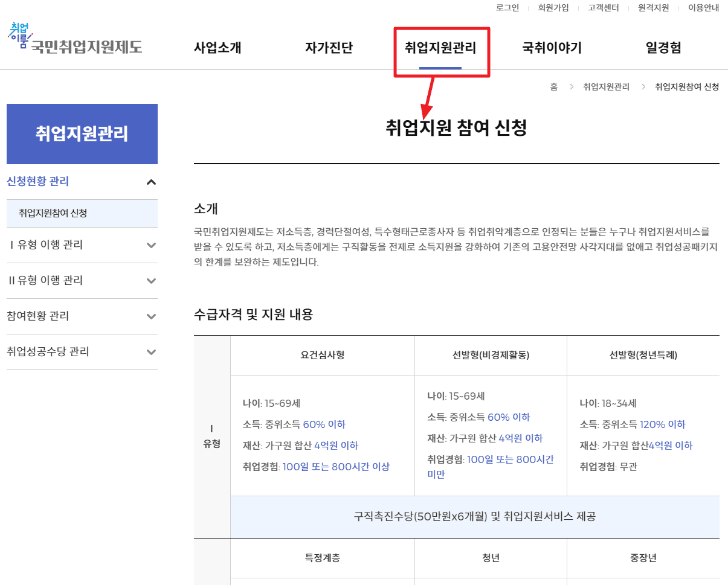Image resolution: width=728 pixels, height=585 pixels.
Task: Open the 자가진단 menu
Action: pyautogui.click(x=329, y=47)
